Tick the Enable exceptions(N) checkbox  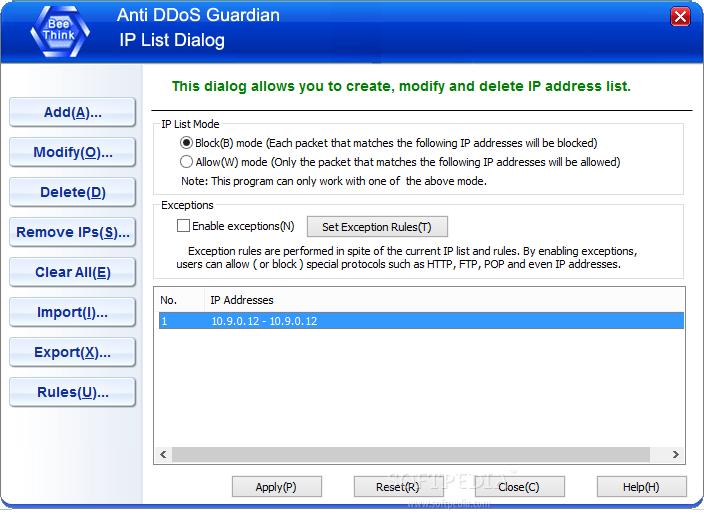[x=183, y=225]
